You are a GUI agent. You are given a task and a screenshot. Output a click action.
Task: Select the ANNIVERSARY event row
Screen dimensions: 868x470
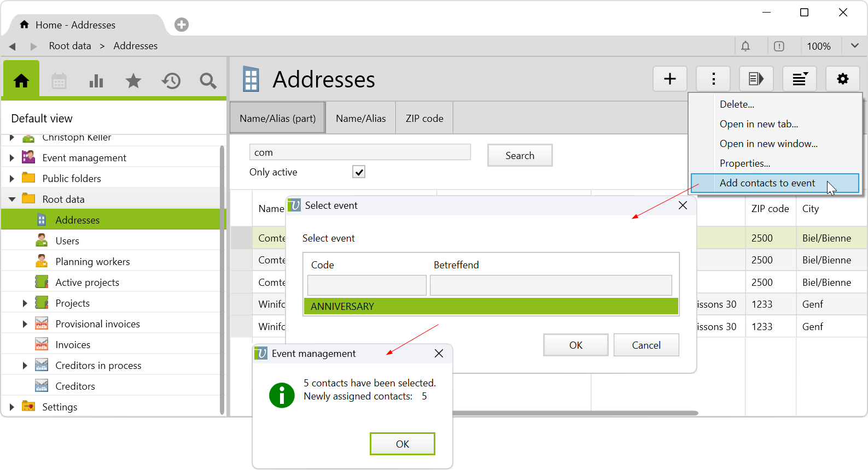click(491, 307)
